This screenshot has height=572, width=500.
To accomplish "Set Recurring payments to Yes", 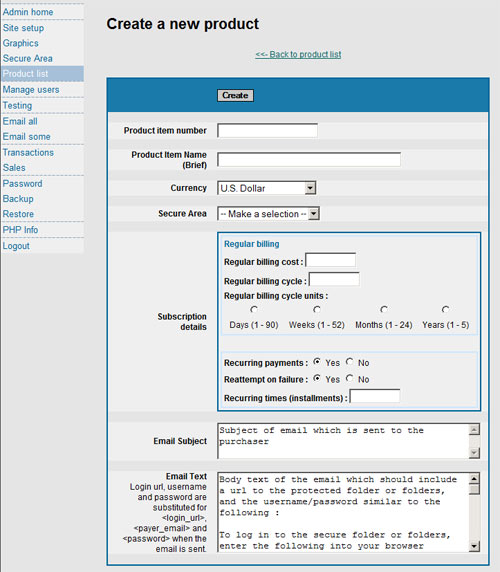I will [x=317, y=362].
